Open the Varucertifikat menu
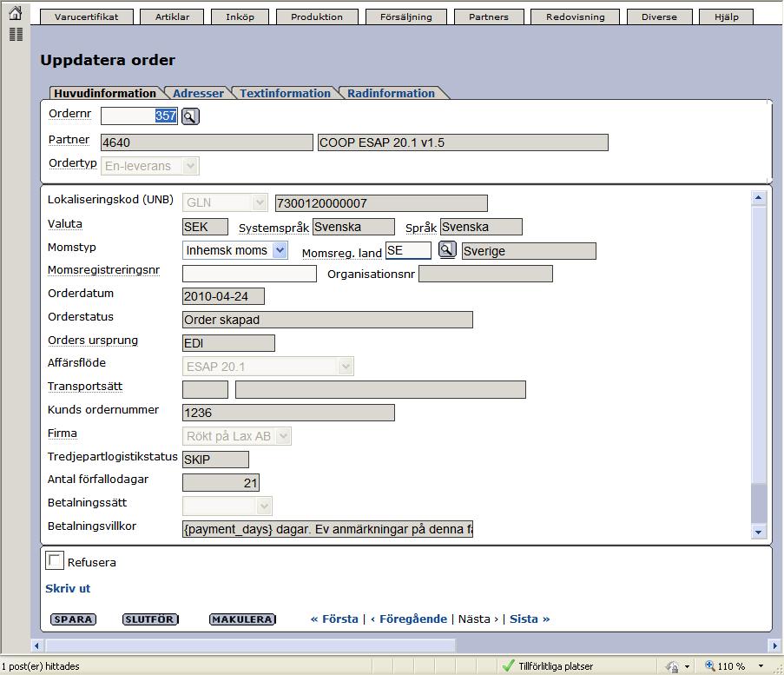The image size is (784, 675). [87, 17]
